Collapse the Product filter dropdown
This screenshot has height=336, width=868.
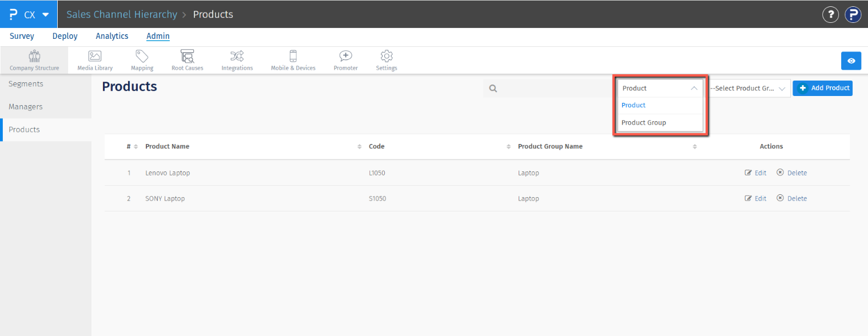click(660, 88)
